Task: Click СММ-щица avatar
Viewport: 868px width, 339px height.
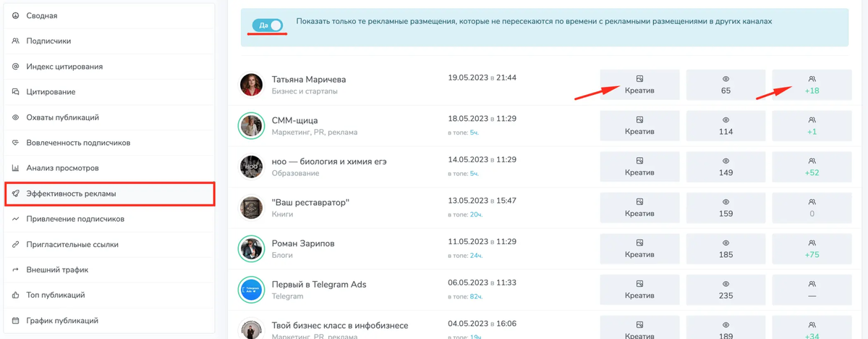Action: [x=252, y=125]
